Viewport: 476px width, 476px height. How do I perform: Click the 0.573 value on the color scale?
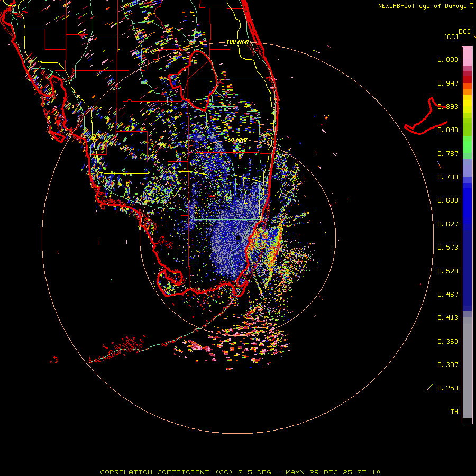tap(448, 248)
